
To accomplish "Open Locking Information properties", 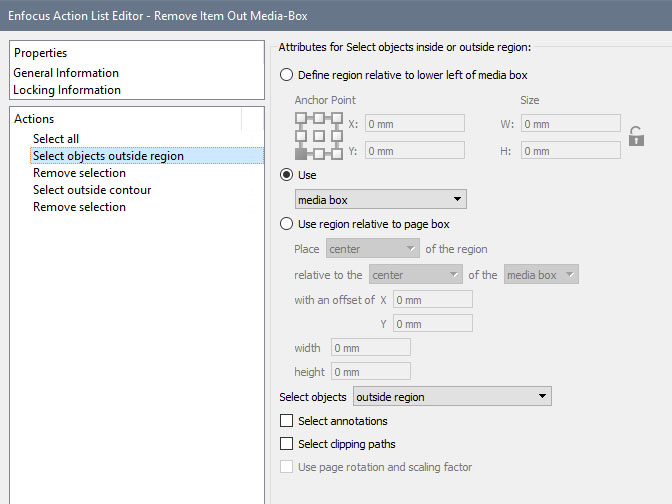I will [x=67, y=90].
